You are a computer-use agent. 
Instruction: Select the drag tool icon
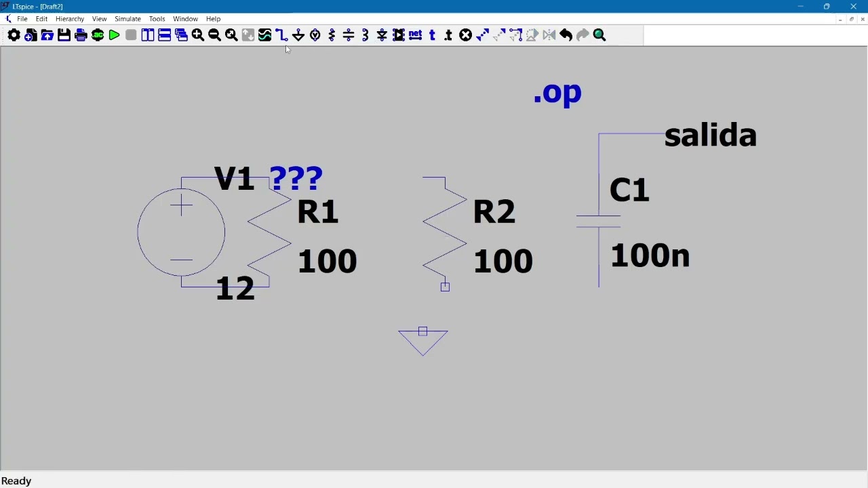pyautogui.click(x=515, y=35)
